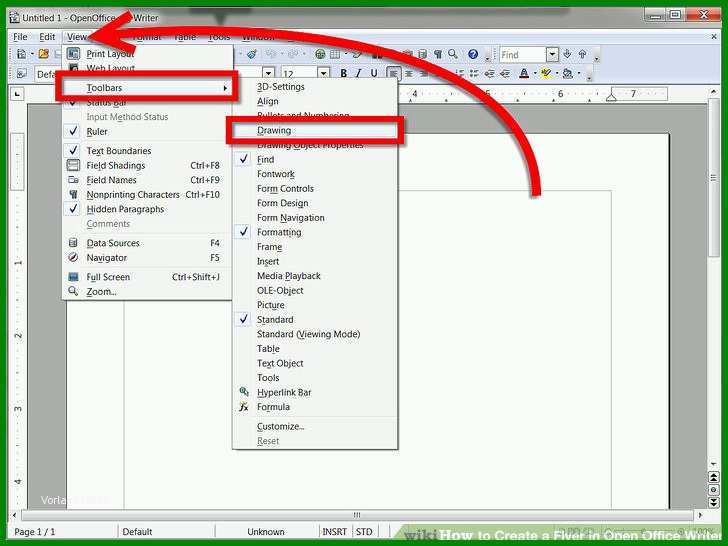Toggle the Formatting toolbar checkmark
This screenshot has height=546, width=728.
[x=315, y=232]
